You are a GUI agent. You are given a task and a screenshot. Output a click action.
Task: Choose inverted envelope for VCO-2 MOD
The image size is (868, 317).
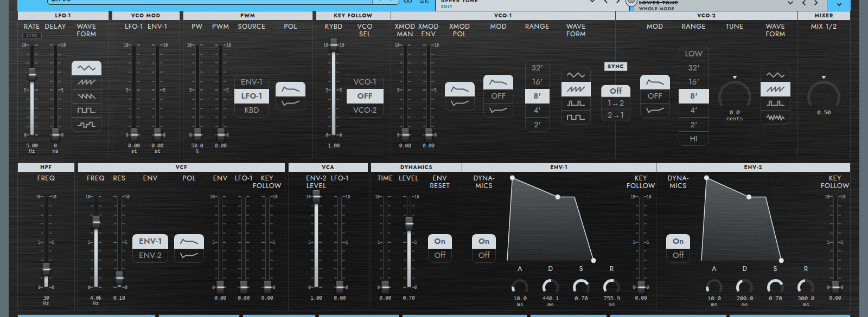pos(655,110)
